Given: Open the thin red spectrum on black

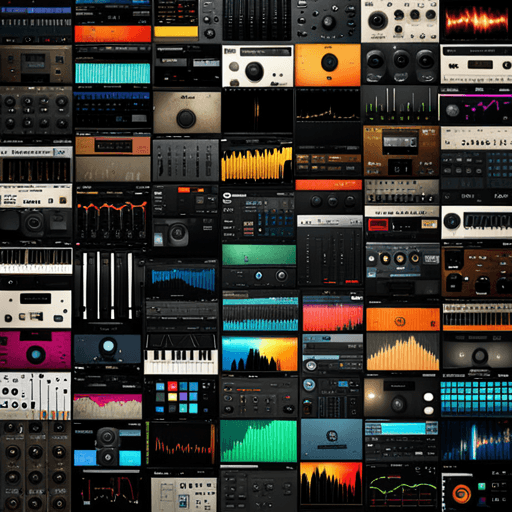Looking at the screenshot, I should pos(182,443).
